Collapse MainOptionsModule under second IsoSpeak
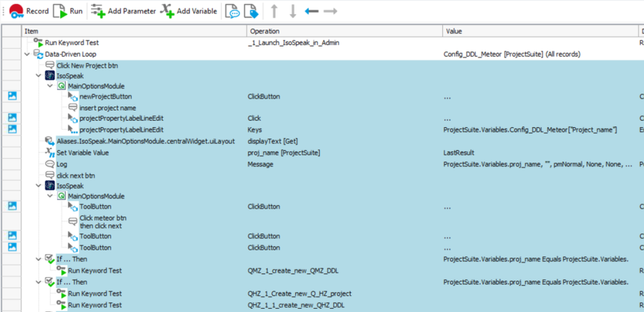The image size is (644, 312). 50,196
